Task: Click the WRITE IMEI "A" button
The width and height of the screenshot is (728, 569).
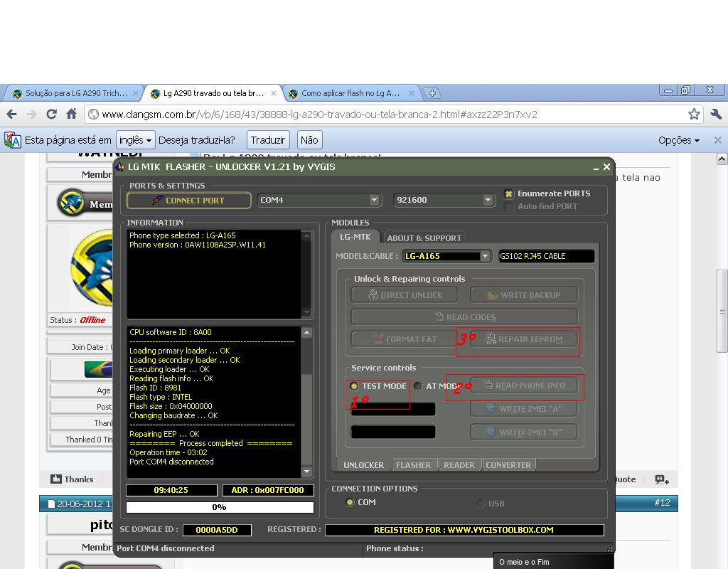Action: 524,409
